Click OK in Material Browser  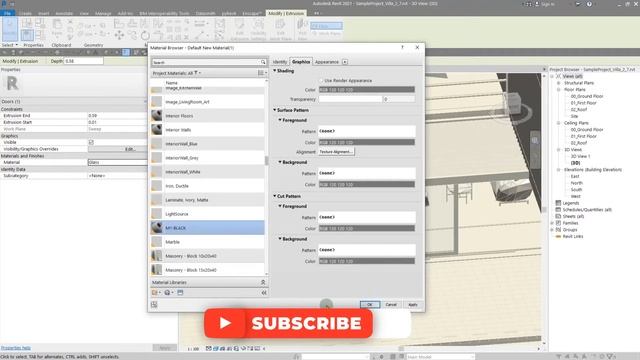click(x=370, y=304)
